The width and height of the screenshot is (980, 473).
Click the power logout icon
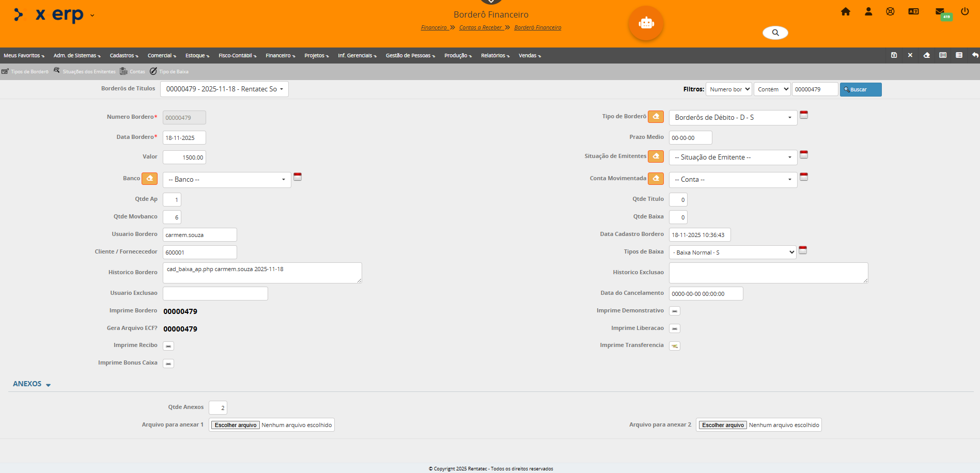[965, 11]
